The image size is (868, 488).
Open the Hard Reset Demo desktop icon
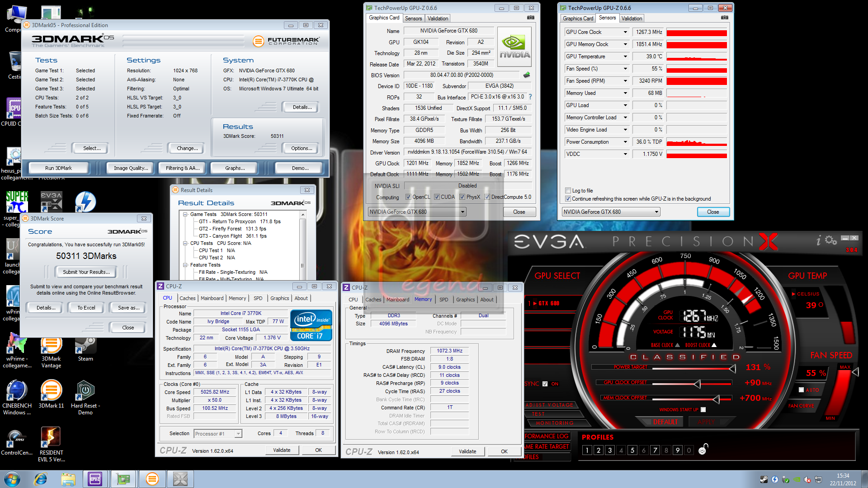click(x=85, y=398)
